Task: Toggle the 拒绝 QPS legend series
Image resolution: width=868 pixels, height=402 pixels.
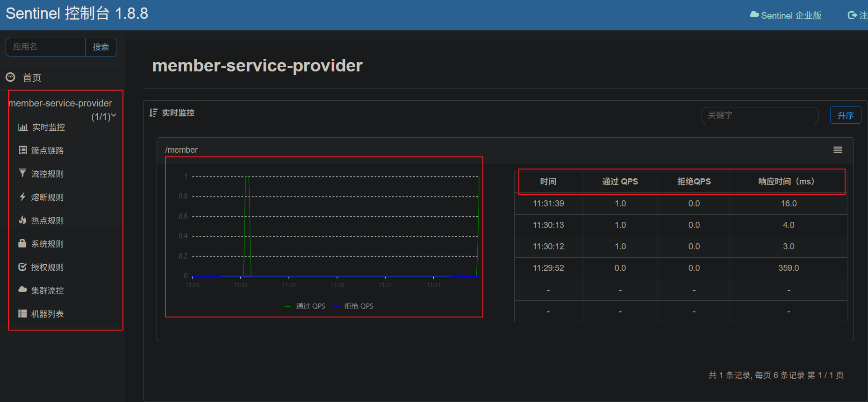Action: pos(354,306)
